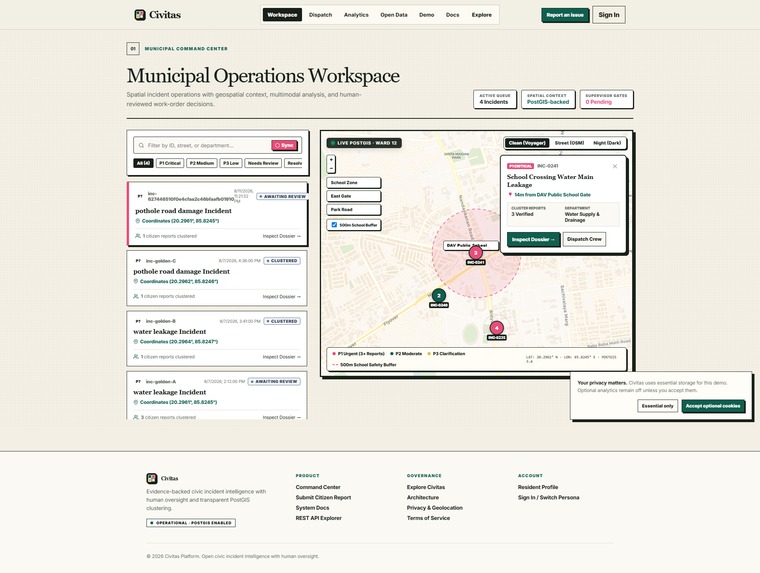Click the Spatial Context PostGIS-backed stat
This screenshot has height=573, width=760.
[x=548, y=99]
